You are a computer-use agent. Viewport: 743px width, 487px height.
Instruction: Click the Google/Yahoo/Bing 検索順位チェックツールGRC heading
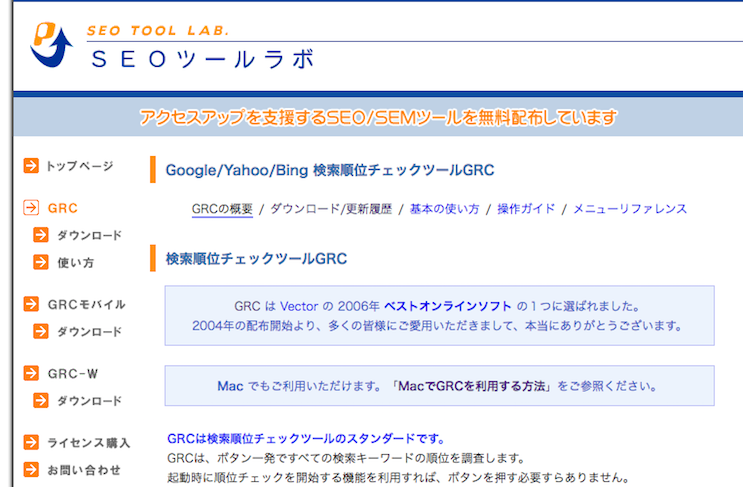coord(330,170)
